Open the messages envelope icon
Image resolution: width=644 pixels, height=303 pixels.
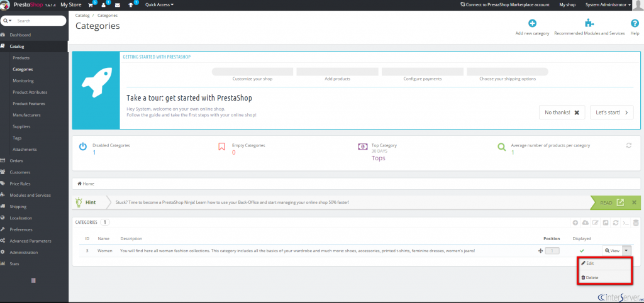[118, 5]
